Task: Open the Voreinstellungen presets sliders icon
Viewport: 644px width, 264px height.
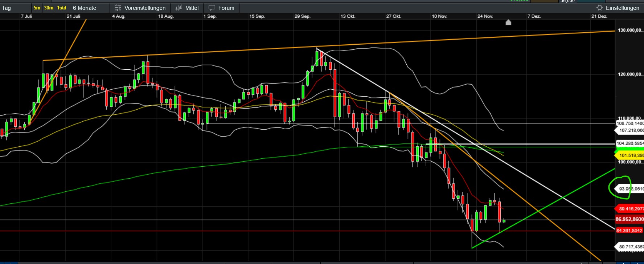Action: pos(118,8)
